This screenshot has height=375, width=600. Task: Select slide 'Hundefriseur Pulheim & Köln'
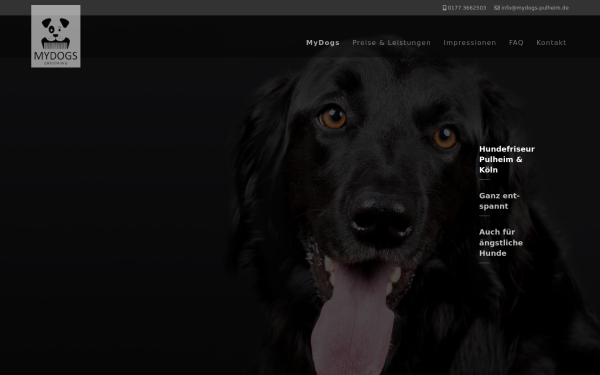pyautogui.click(x=507, y=159)
